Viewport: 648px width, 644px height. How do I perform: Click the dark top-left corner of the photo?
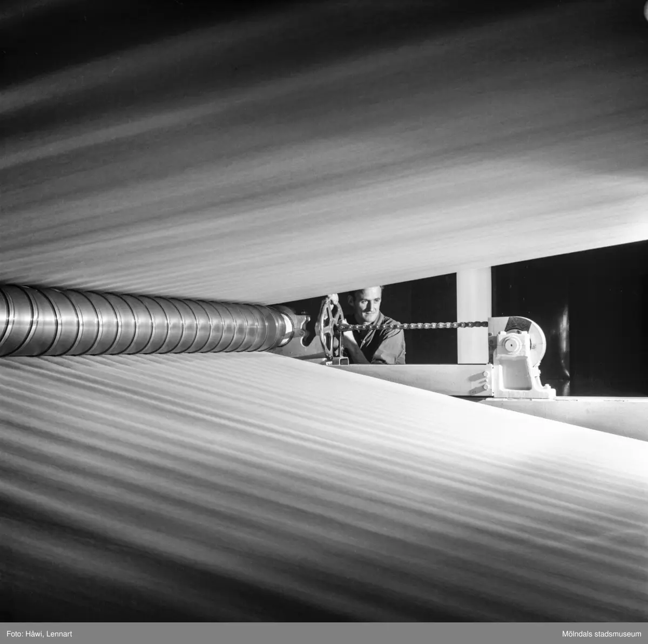click(22, 16)
